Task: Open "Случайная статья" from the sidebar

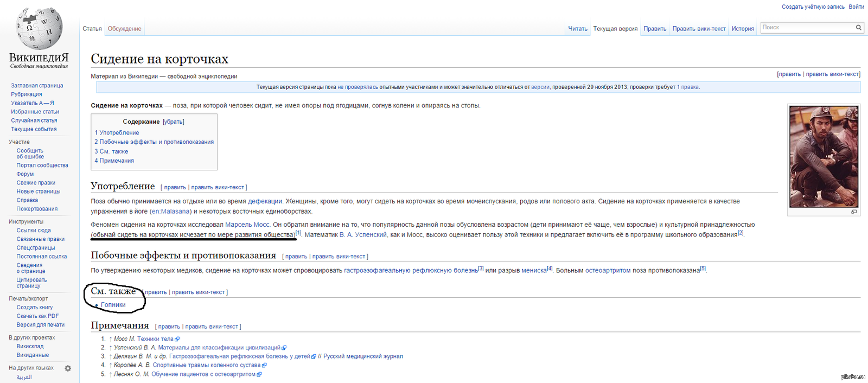Action: coord(34,120)
